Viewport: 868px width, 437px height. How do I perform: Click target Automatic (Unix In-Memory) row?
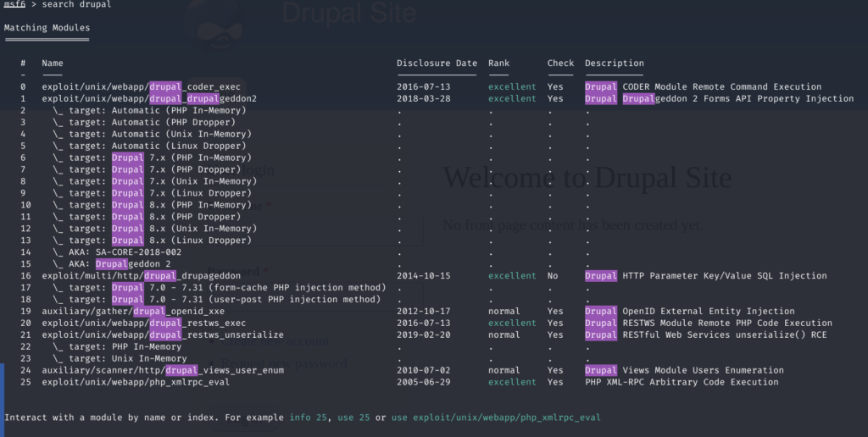click(x=153, y=134)
